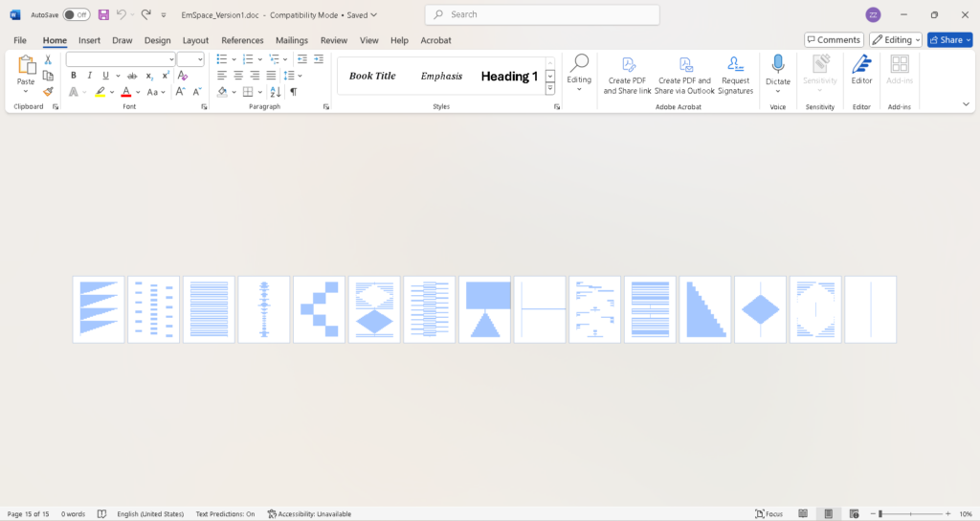Screen dimensions: 980x521
Task: Adjust the zoom slider handle
Action: click(880, 514)
